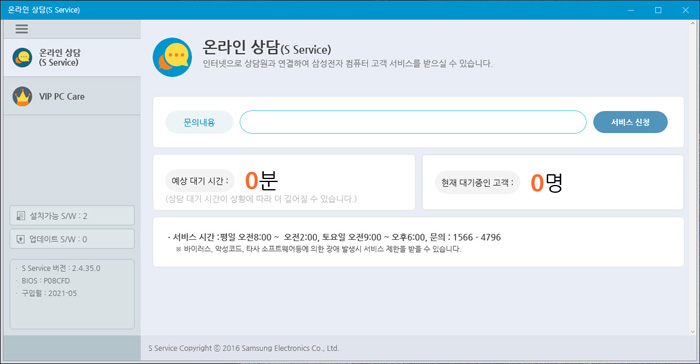Click the 설치가능 S/W list icon
700x364 pixels.
click(21, 216)
